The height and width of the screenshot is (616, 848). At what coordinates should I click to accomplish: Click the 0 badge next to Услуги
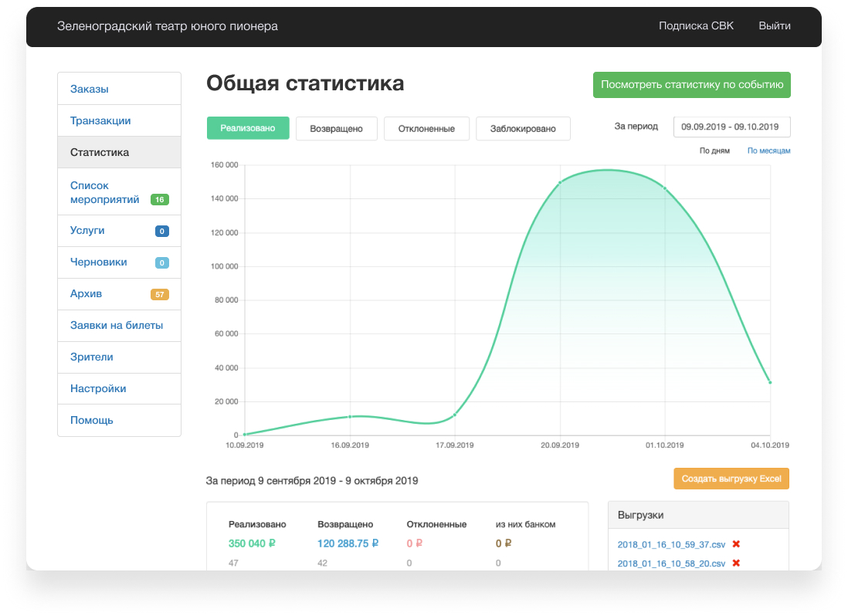161,232
